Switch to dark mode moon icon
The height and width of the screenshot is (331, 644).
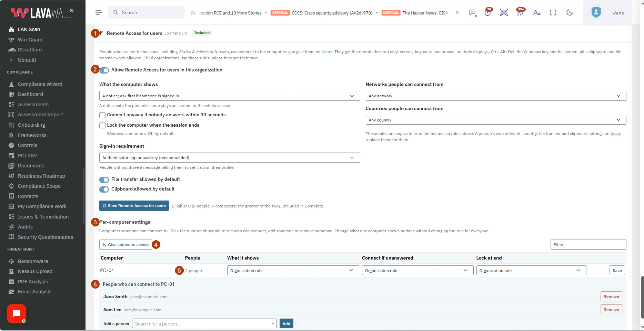pyautogui.click(x=570, y=13)
